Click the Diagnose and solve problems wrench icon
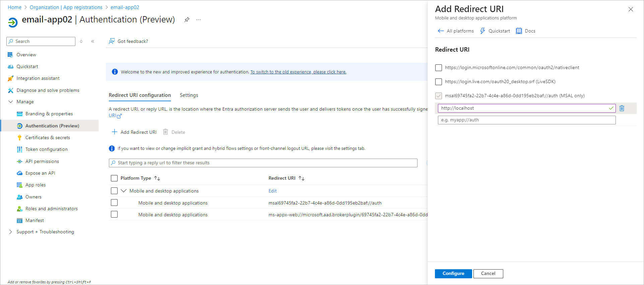The width and height of the screenshot is (644, 285). click(10, 90)
